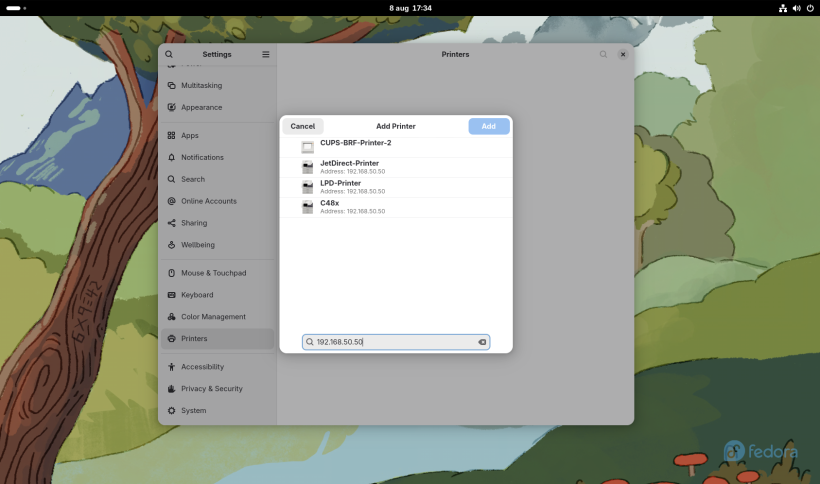820x484 pixels.
Task: Go to Accessibility settings
Action: tap(218, 367)
